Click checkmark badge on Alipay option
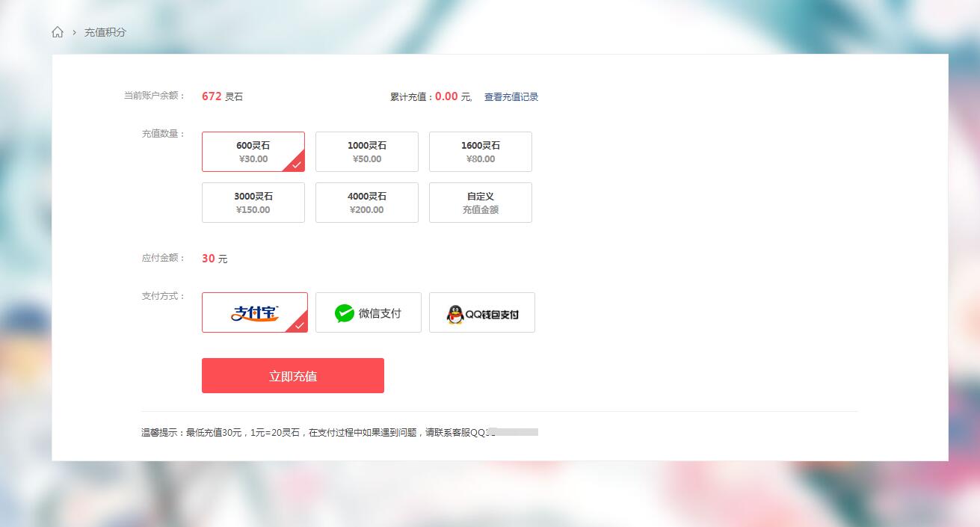 300,325
